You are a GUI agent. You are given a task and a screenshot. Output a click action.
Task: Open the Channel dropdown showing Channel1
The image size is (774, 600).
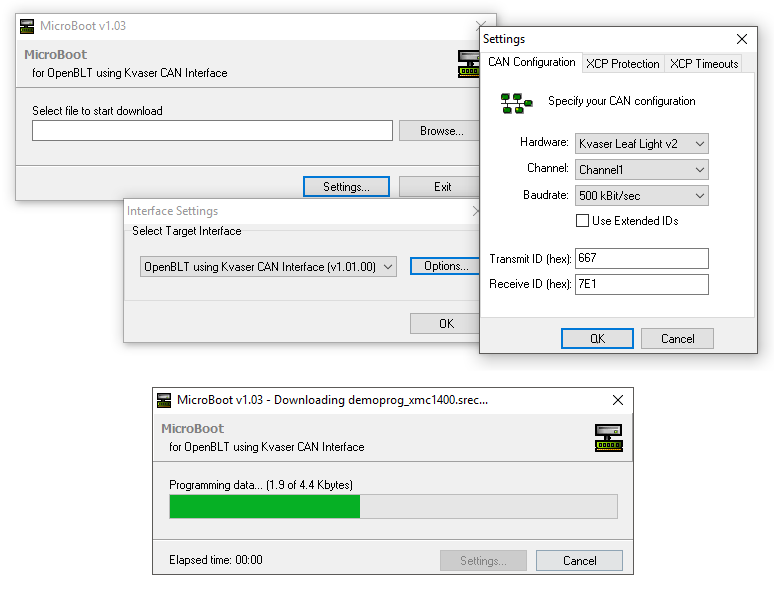pos(642,170)
